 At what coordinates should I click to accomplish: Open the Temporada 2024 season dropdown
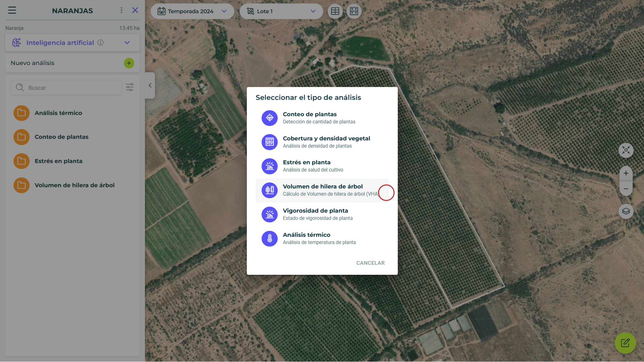coord(192,11)
